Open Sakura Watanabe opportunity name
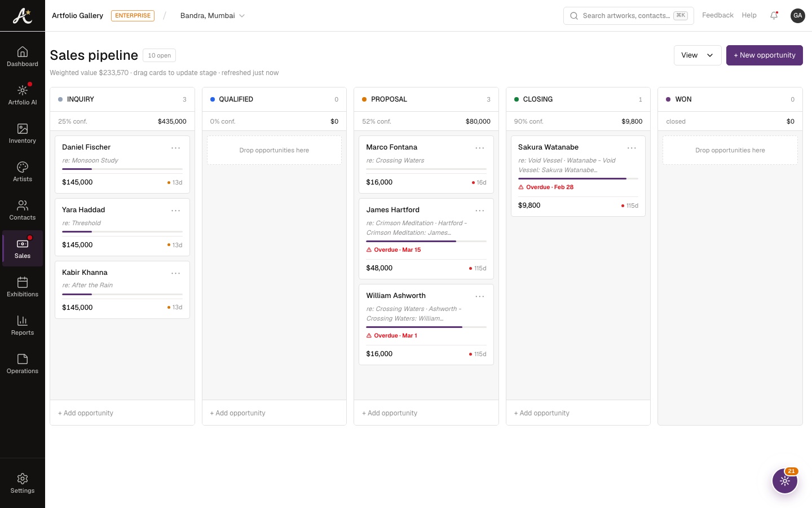Viewport: 812px width, 508px height. point(548,147)
